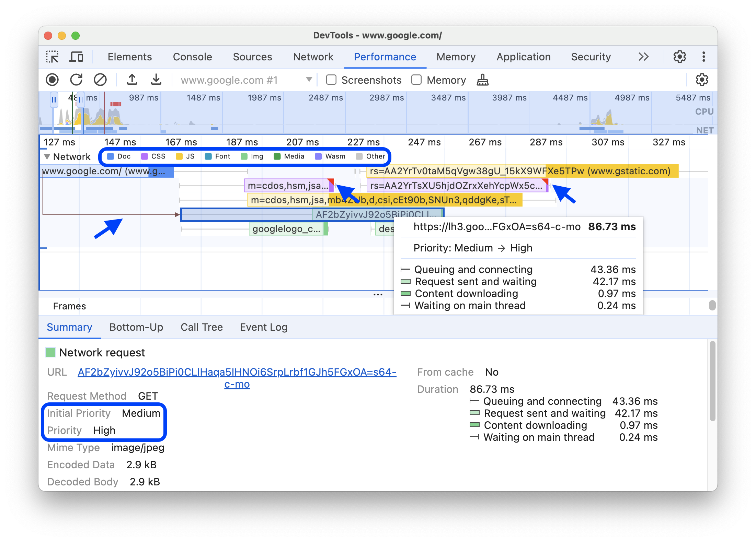Screen dimensions: 756x542
Task: Select the Event Log tab
Action: pos(263,327)
